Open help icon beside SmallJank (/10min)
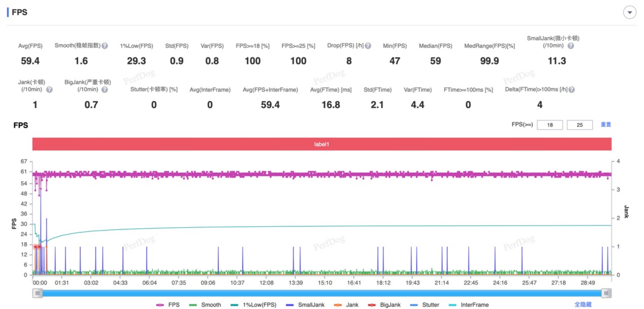This screenshot has height=309, width=644. 570,46
